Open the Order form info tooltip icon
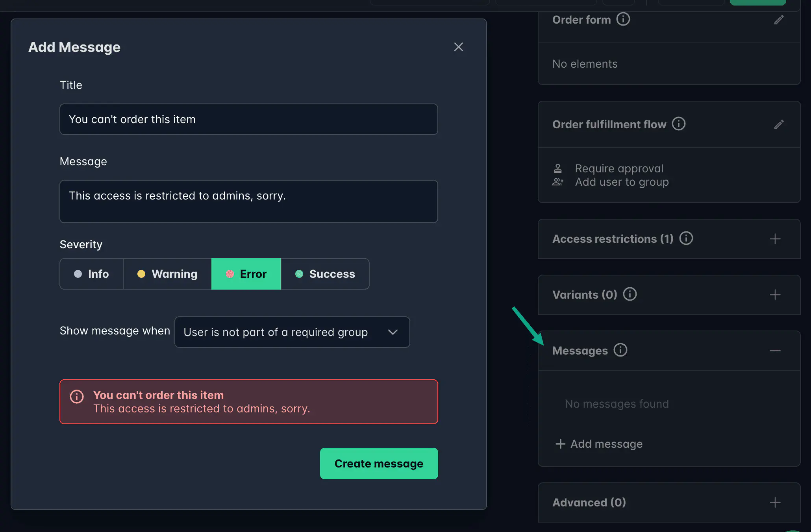Image resolution: width=811 pixels, height=532 pixels. [x=623, y=19]
